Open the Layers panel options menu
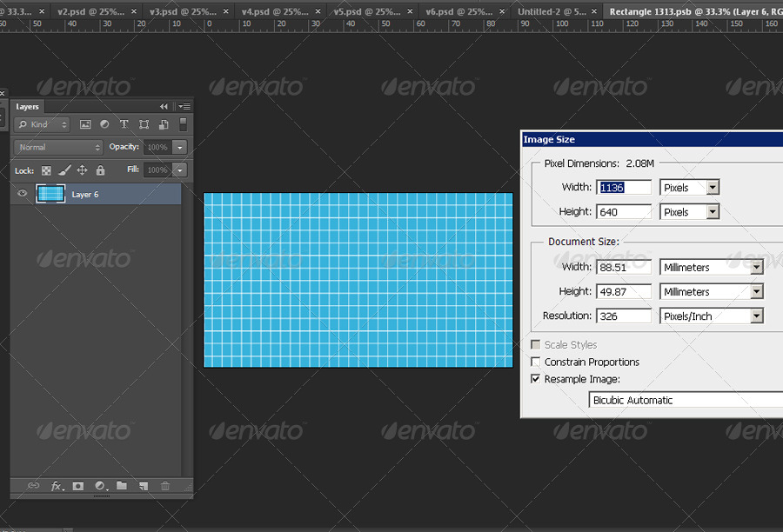Screen dimensions: 783x532 tap(184, 106)
